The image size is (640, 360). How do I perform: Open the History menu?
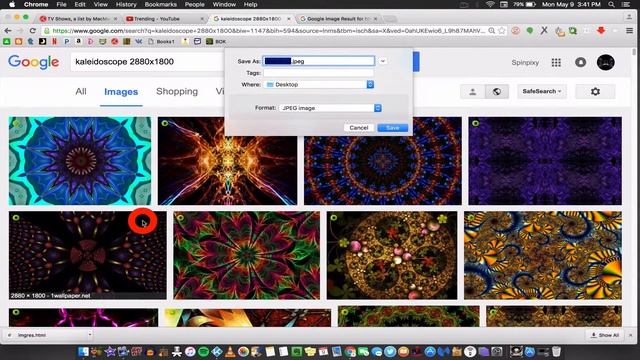coord(126,4)
